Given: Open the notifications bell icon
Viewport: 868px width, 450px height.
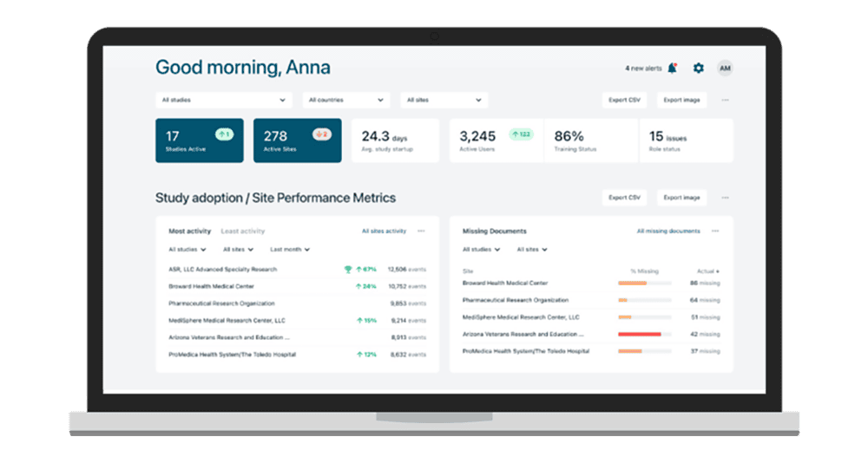Looking at the screenshot, I should [x=673, y=68].
